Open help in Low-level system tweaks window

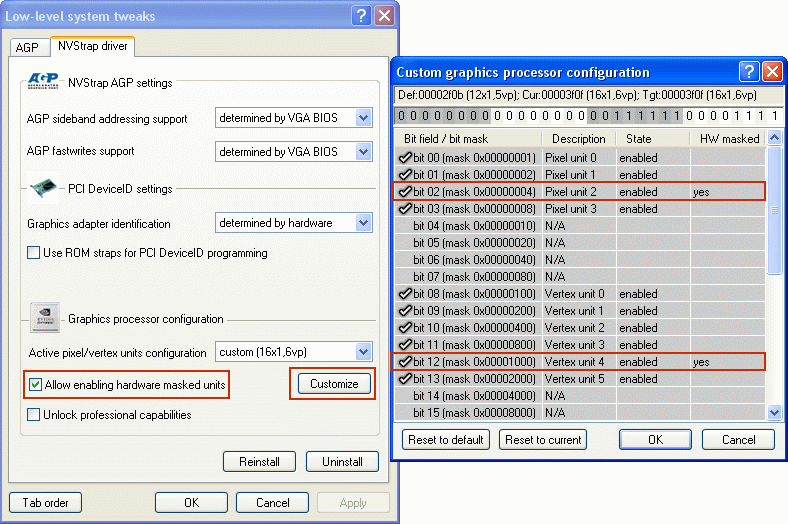point(361,16)
